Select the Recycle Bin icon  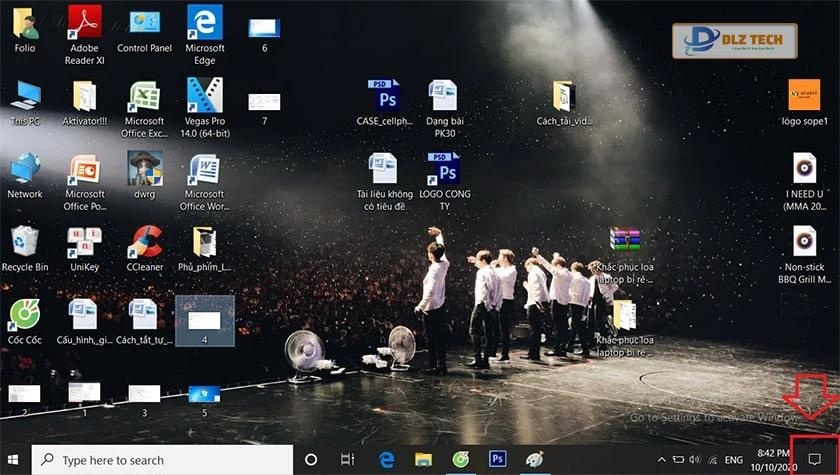(25, 243)
